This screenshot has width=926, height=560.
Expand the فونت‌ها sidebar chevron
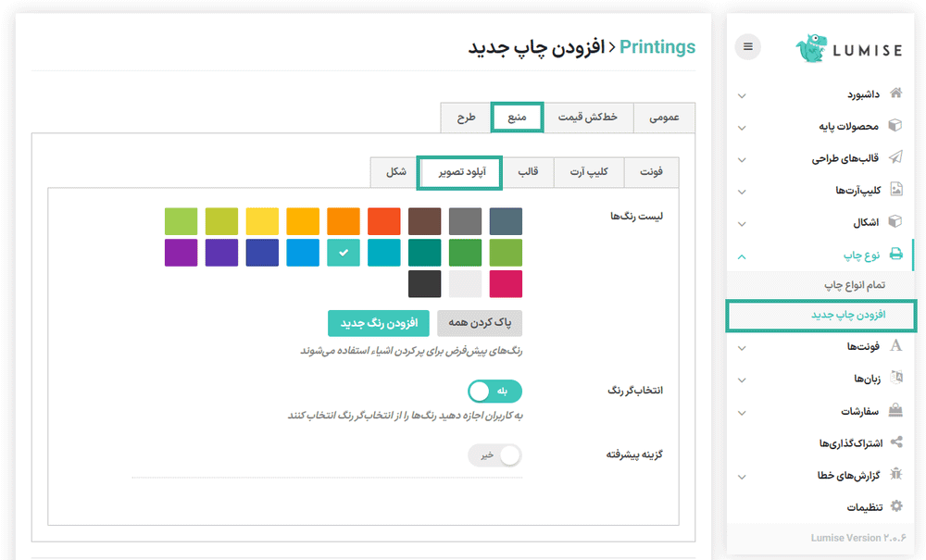click(x=742, y=348)
